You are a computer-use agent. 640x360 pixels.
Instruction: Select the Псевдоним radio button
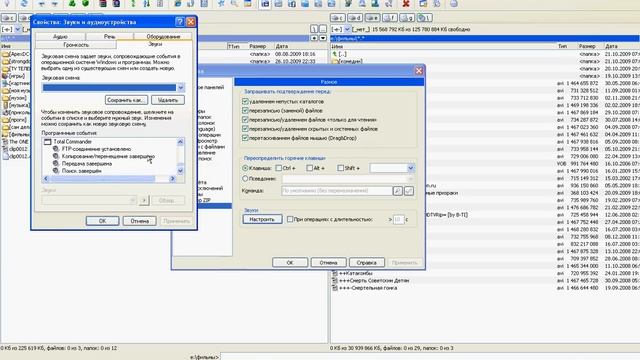[245, 178]
